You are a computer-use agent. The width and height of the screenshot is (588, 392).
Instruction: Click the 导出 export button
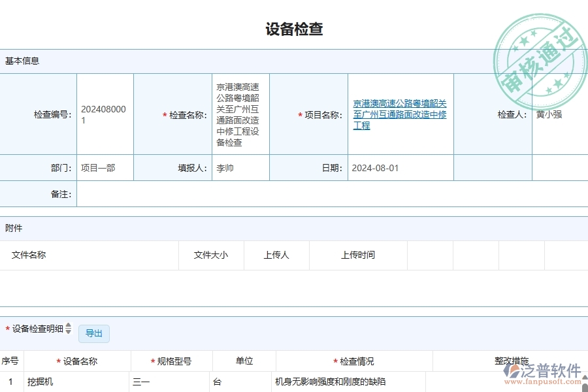[93, 333]
